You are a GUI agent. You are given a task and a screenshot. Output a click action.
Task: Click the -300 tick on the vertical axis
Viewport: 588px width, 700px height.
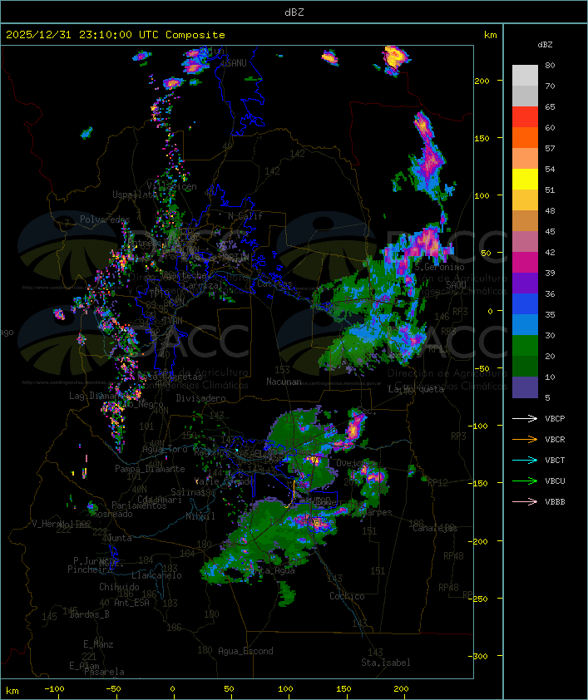point(480,656)
